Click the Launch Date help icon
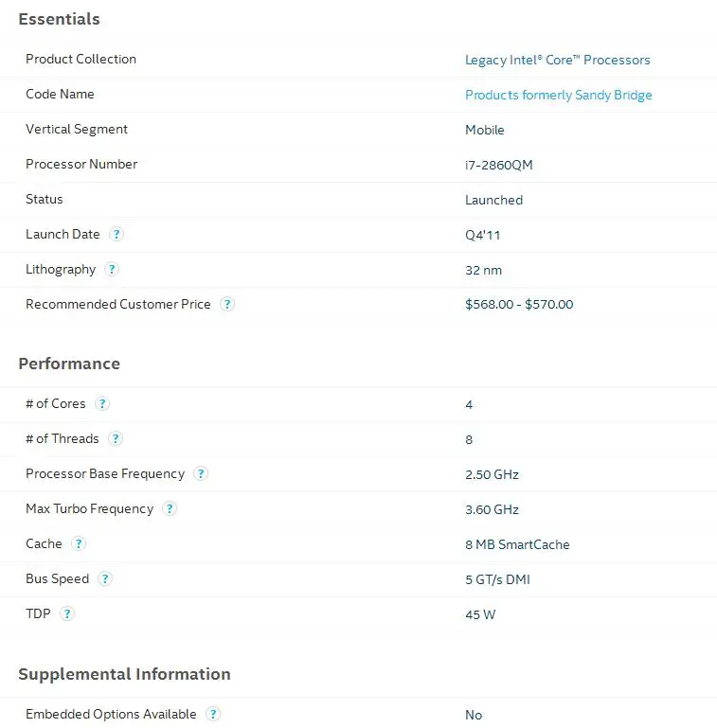Image resolution: width=717 pixels, height=728 pixels. pyautogui.click(x=117, y=234)
